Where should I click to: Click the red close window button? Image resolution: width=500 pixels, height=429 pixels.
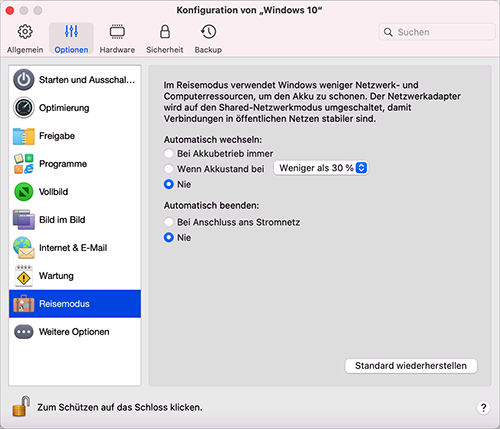tap(10, 11)
